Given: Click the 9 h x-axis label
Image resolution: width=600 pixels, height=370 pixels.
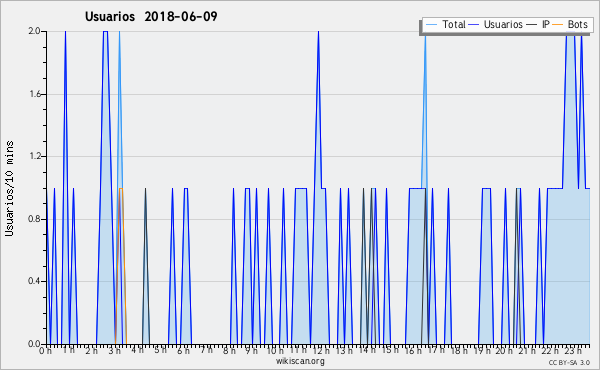Looking at the screenshot, I should tap(252, 350).
